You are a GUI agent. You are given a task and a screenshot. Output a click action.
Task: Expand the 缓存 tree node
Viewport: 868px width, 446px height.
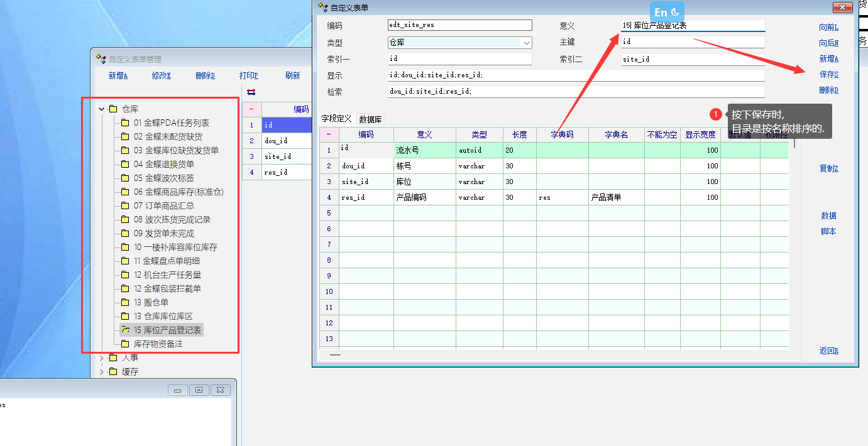(x=102, y=372)
